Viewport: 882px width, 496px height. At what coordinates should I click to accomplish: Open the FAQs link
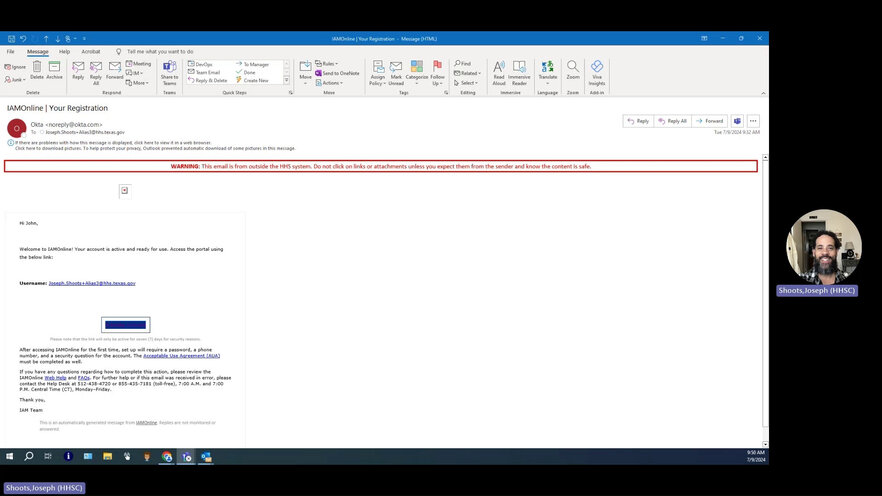coord(84,378)
